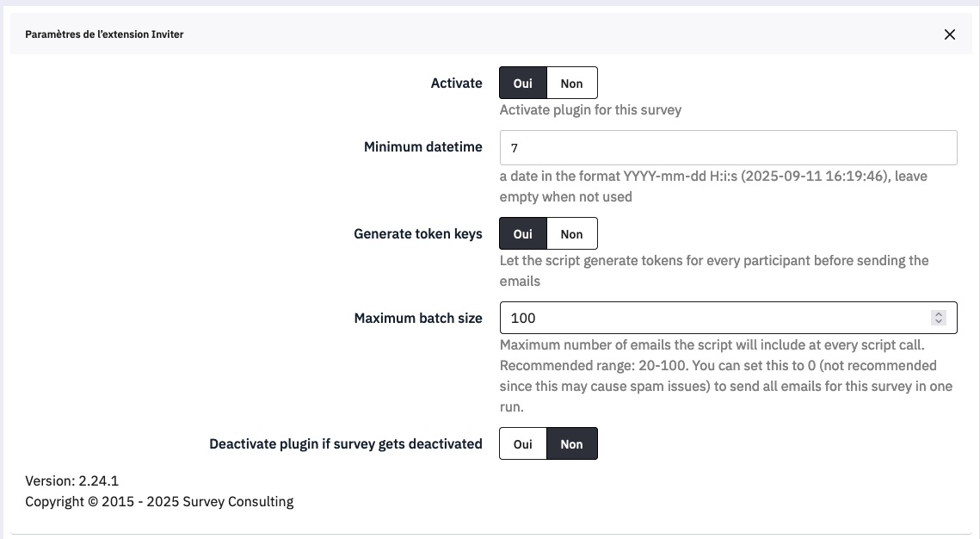Screen dimensions: 980x539
Task: Enable Generate token keys with Oui
Action: [x=523, y=234]
